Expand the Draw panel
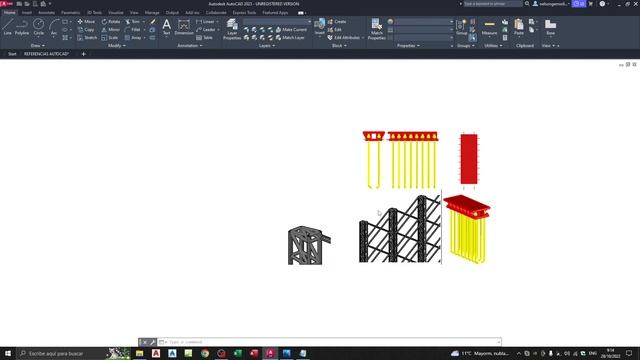 point(38,46)
